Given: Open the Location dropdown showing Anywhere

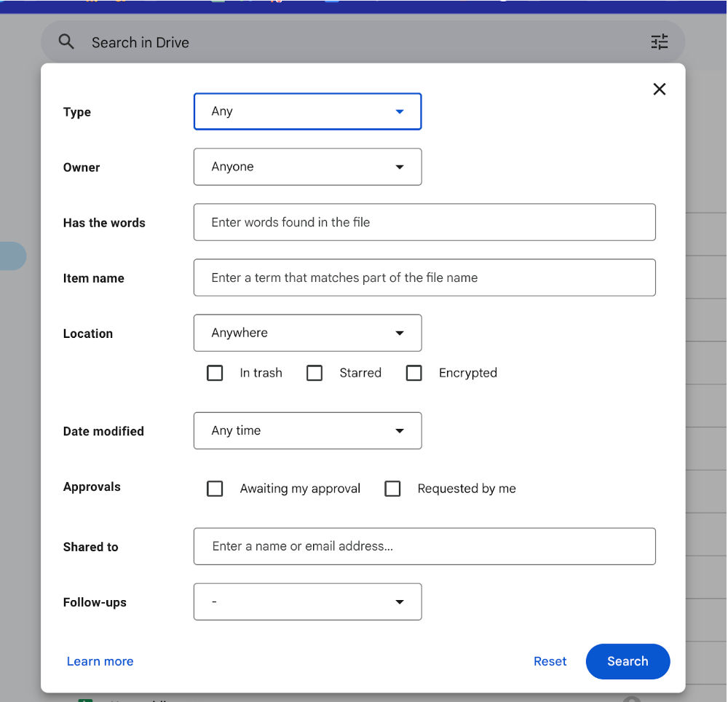Looking at the screenshot, I should click(x=307, y=333).
